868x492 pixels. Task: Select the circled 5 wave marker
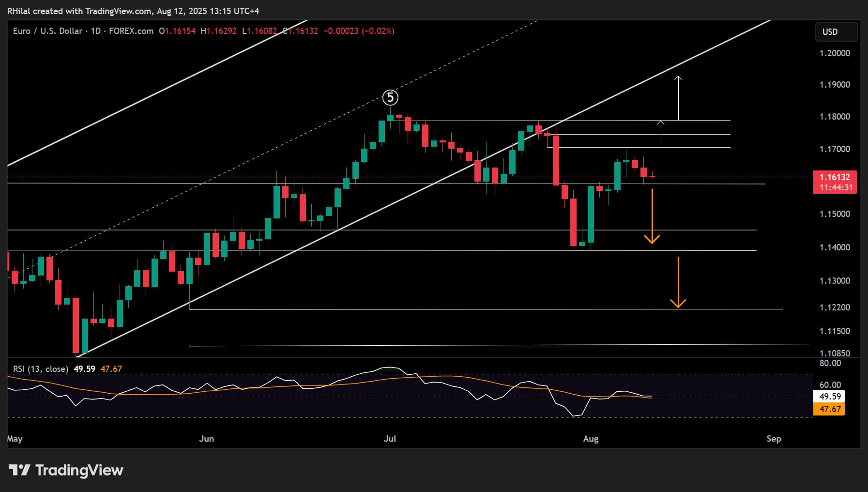point(390,98)
